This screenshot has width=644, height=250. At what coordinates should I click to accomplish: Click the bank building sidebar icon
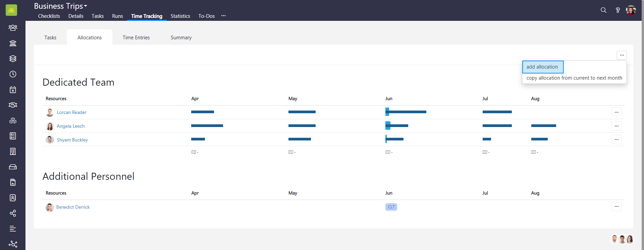tap(13, 43)
